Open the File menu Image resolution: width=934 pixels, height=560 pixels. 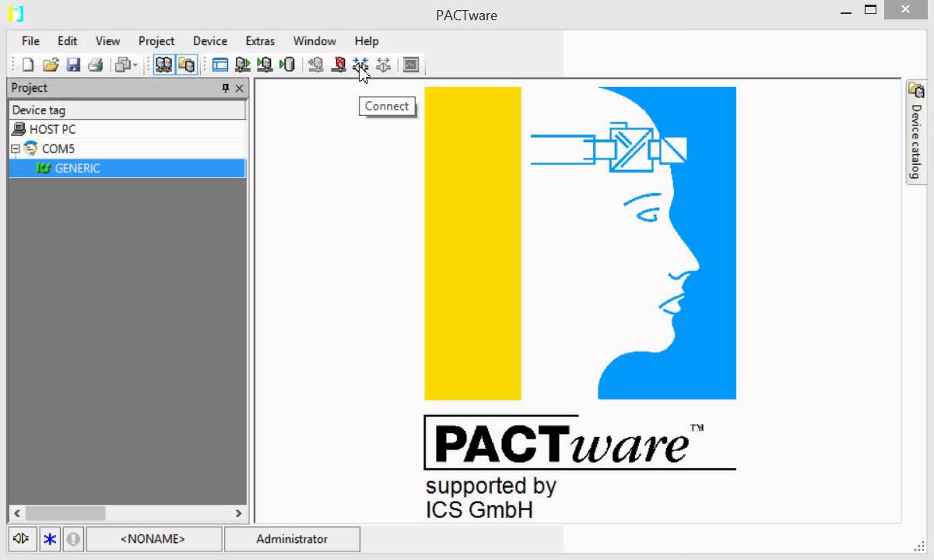click(30, 41)
